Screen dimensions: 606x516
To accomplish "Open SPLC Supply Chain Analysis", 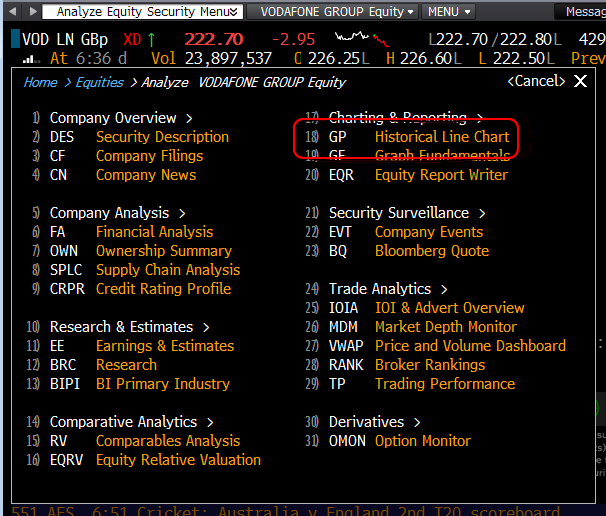I will [145, 270].
